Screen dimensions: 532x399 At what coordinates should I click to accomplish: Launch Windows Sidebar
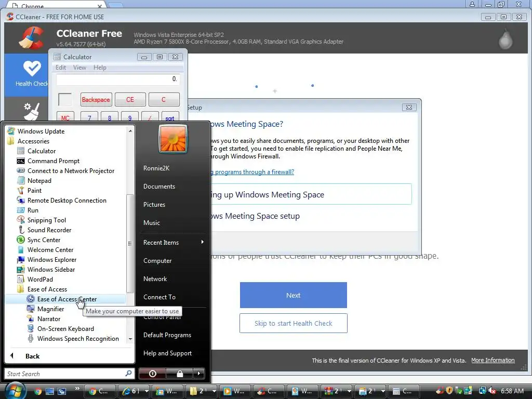(x=51, y=270)
